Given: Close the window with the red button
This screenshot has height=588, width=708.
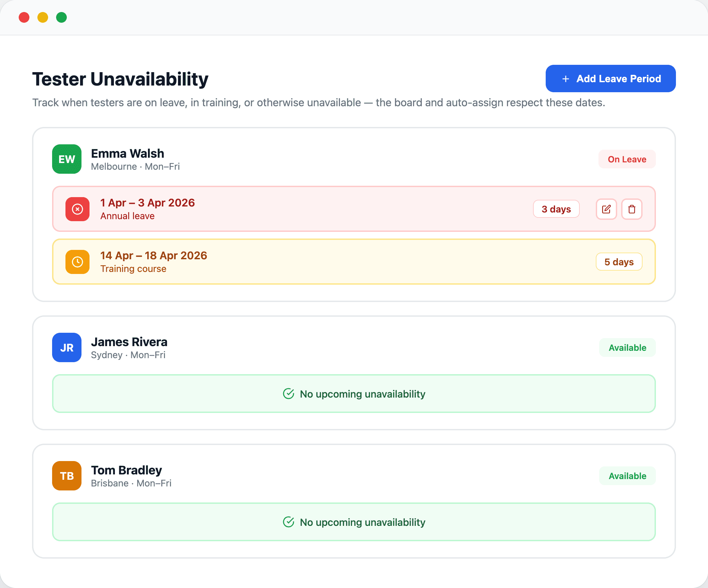Looking at the screenshot, I should pos(24,17).
